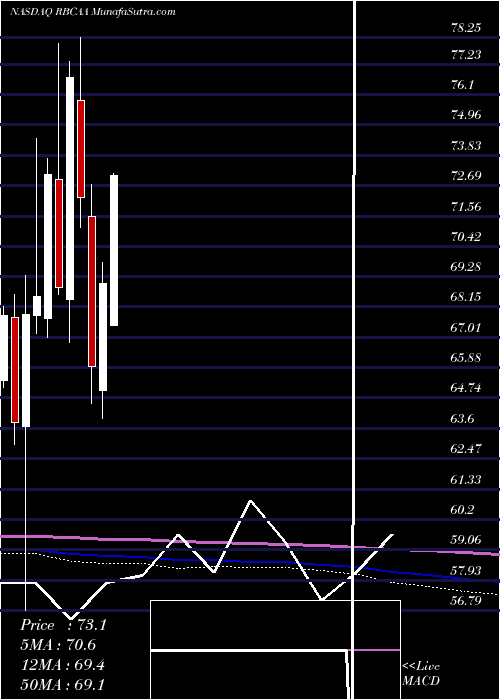The width and height of the screenshot is (500, 700).
Task: Select the 59.06 price axis label
Action: pyautogui.click(x=466, y=539)
